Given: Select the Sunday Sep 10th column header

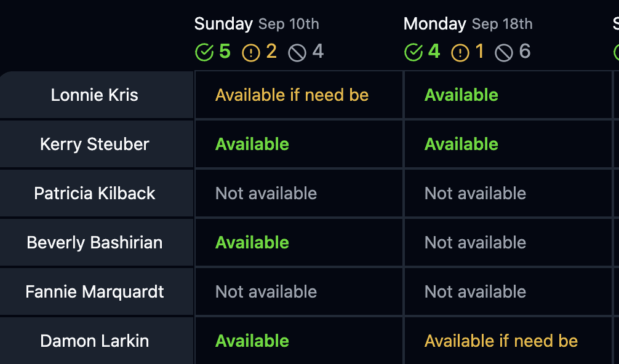Looking at the screenshot, I should coord(257,24).
